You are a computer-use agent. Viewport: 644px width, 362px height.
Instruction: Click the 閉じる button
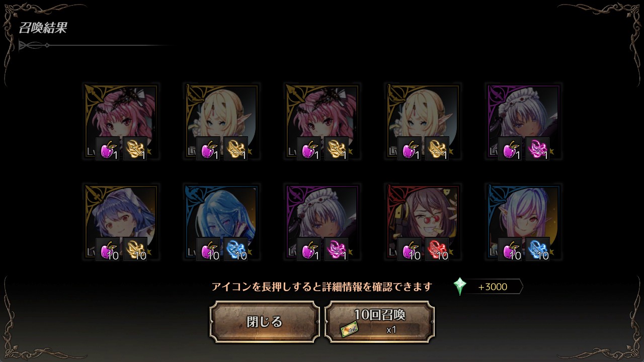tap(265, 322)
